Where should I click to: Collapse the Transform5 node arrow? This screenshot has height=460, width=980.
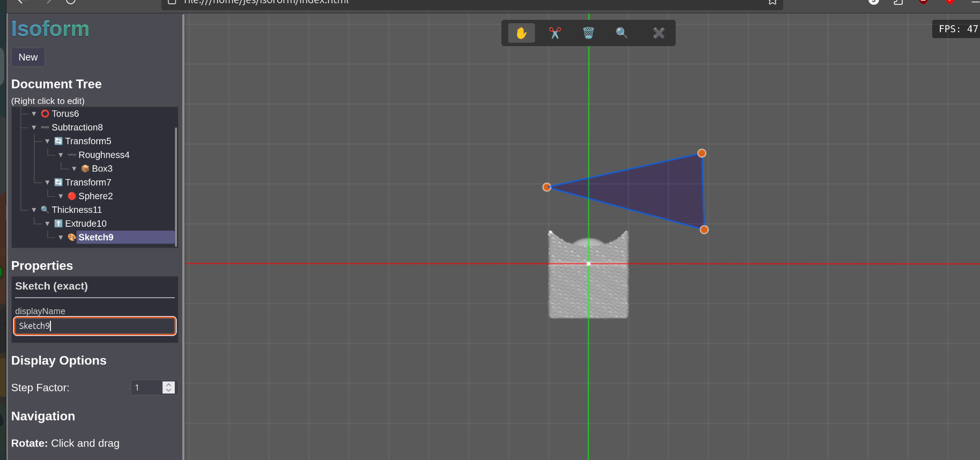pos(47,142)
